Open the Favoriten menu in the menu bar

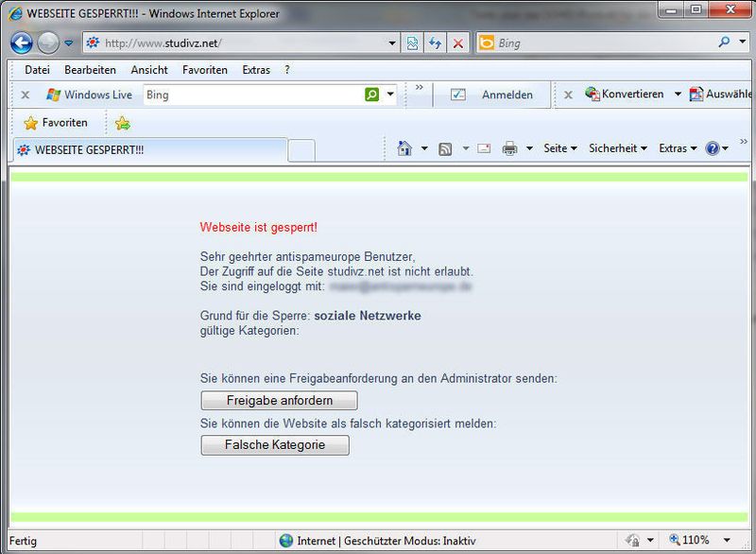(205, 70)
